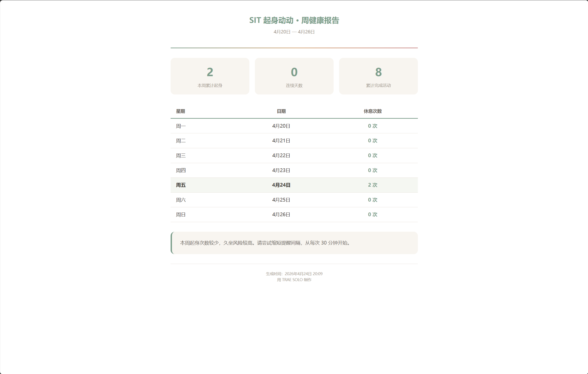Click the large number 8 in stats
Viewport: 588px width, 374px height.
[x=378, y=72]
